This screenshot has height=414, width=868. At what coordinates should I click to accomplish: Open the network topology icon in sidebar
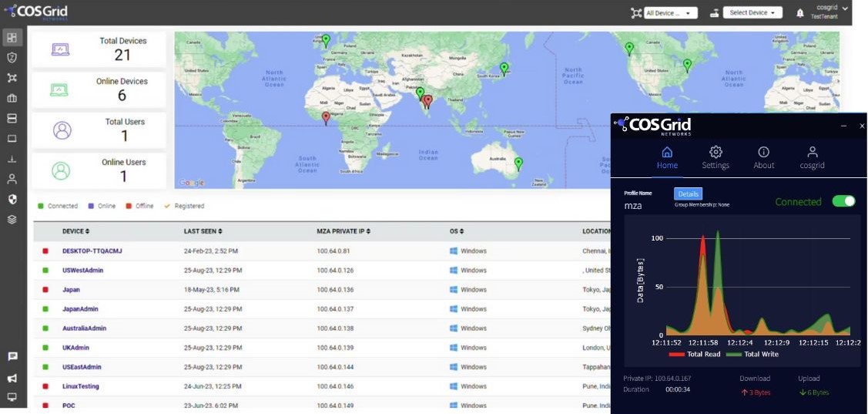point(12,78)
